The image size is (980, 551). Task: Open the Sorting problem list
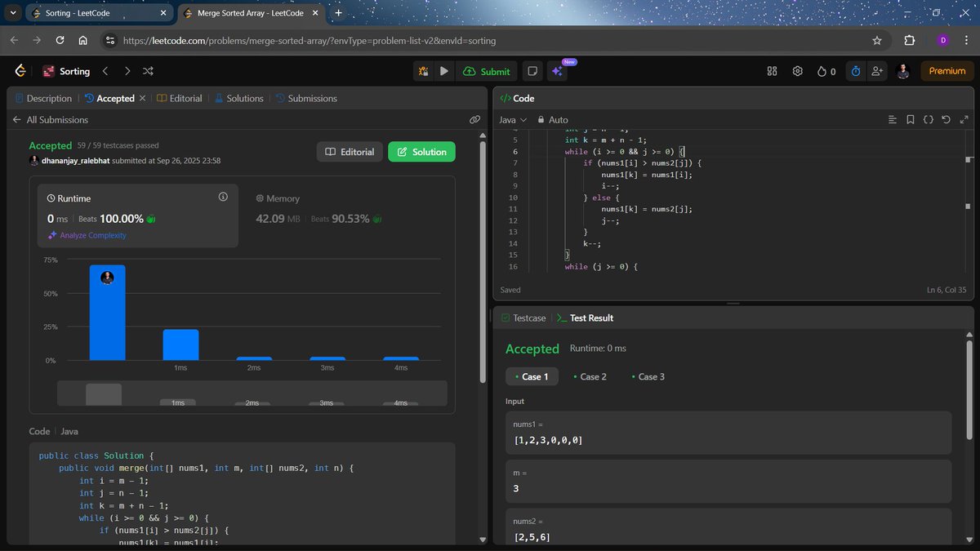click(66, 71)
